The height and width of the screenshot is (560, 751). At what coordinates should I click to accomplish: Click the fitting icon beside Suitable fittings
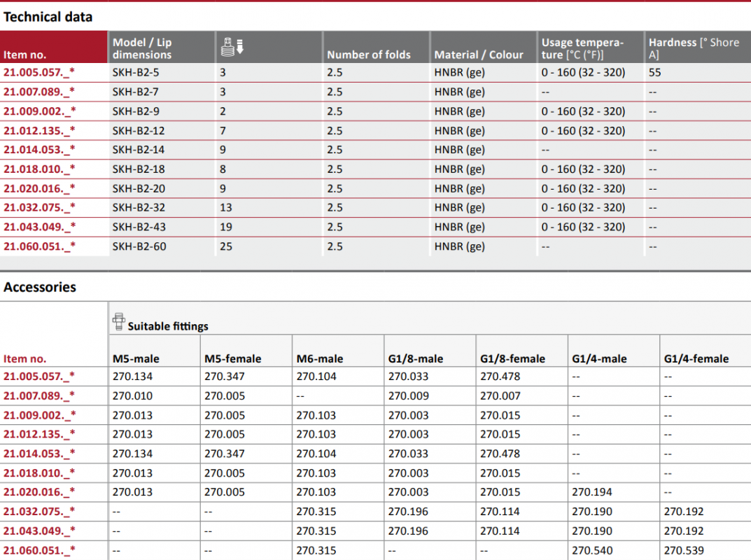tap(119, 322)
